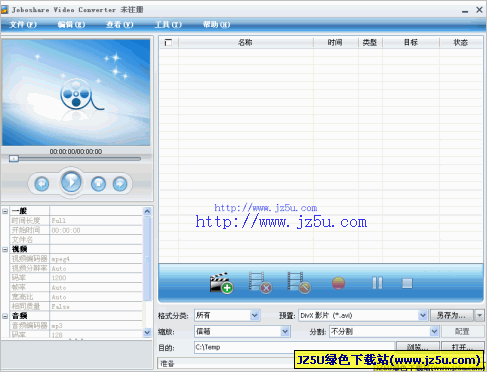Viewport: 487px width, 372px height.
Task: Open the 编辑 menu
Action: click(71, 25)
